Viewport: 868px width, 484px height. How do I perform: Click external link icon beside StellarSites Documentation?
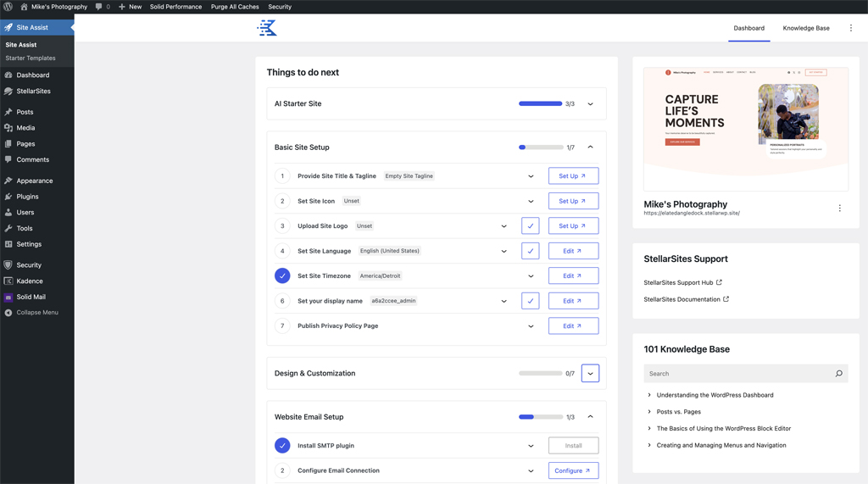click(726, 299)
